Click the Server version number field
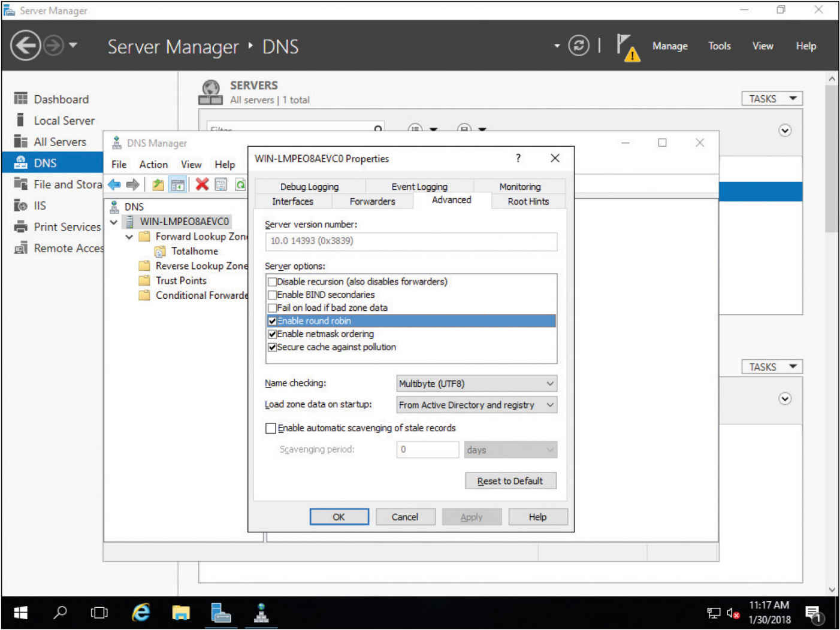The image size is (840, 630). pyautogui.click(x=411, y=241)
